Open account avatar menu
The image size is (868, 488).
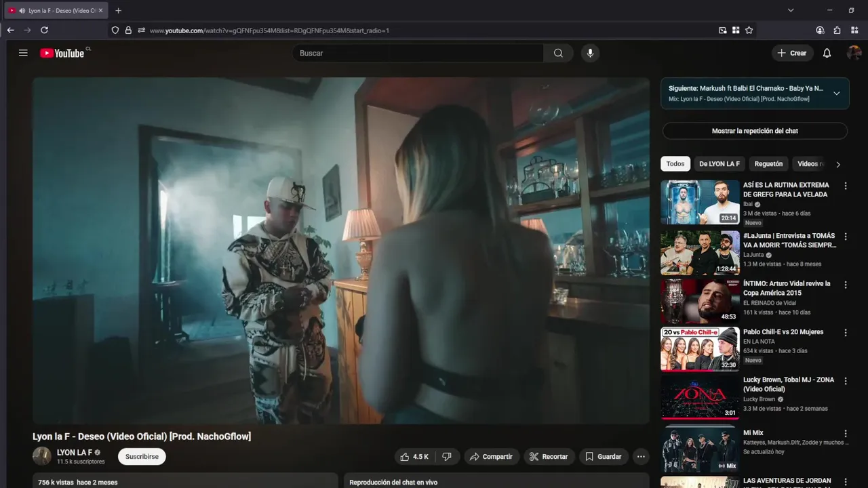pyautogui.click(x=854, y=53)
